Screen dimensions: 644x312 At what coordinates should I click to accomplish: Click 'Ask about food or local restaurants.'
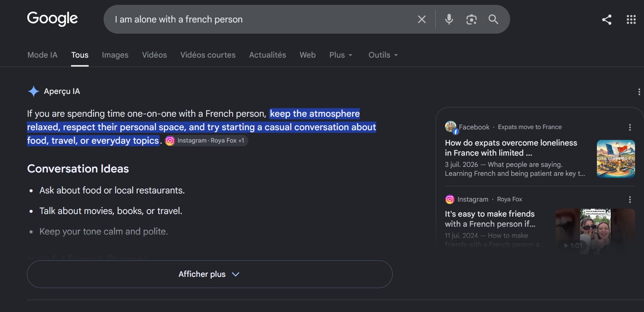tap(112, 190)
